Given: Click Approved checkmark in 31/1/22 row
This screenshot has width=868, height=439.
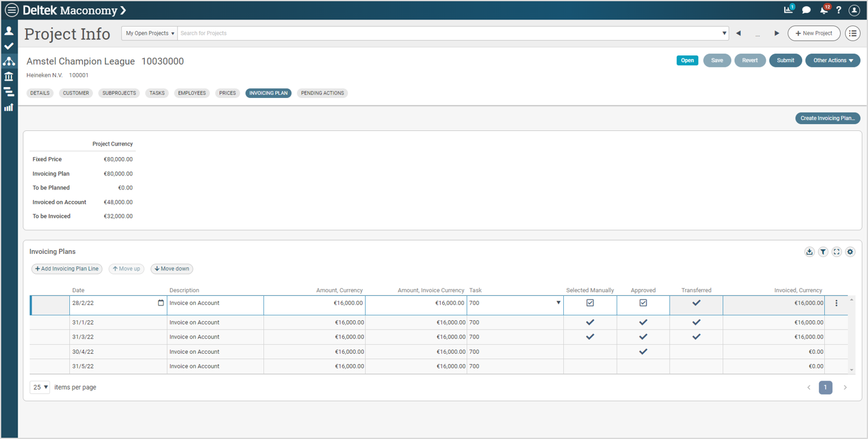Looking at the screenshot, I should click(643, 322).
